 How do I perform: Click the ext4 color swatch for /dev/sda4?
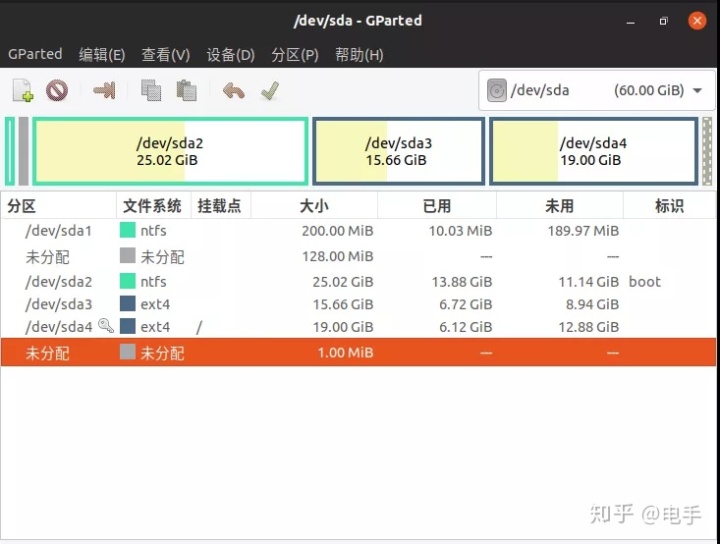128,326
